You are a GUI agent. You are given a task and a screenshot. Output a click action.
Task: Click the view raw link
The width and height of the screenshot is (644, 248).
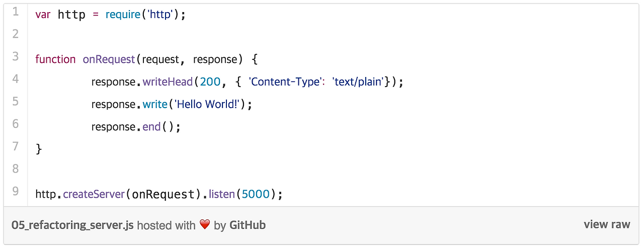pos(607,224)
